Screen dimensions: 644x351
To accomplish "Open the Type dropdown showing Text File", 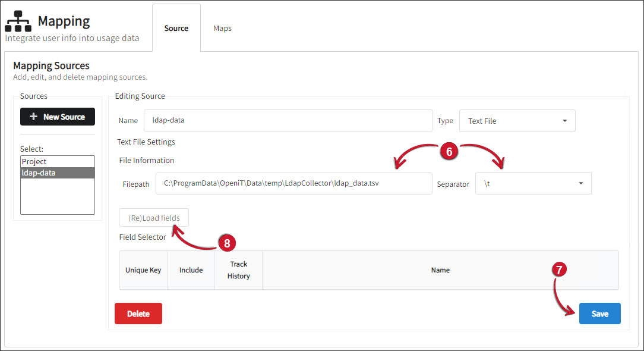I will click(516, 121).
